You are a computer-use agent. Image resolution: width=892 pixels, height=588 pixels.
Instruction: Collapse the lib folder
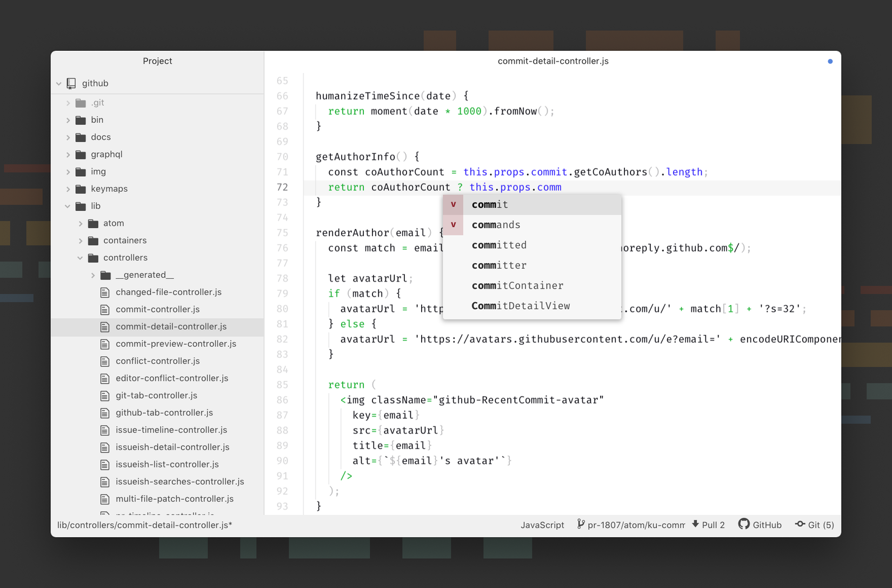(x=68, y=206)
